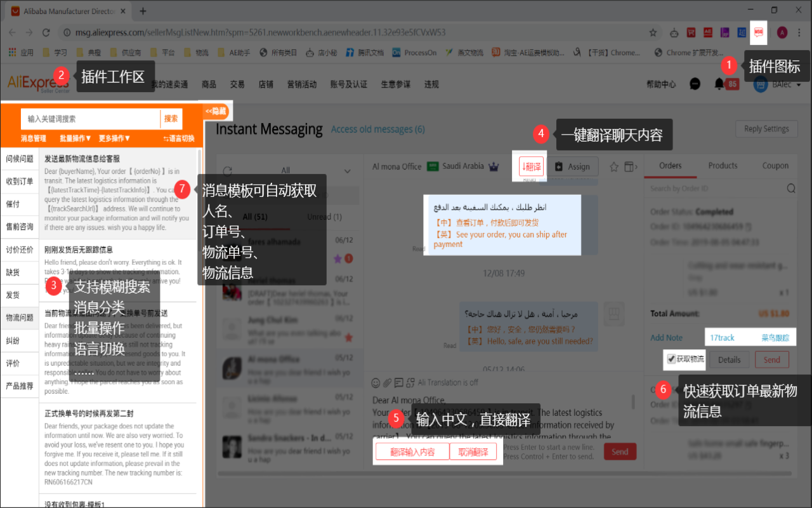Screen dimensions: 812x508
Task: Open the emoji picker in message box
Action: (x=376, y=382)
